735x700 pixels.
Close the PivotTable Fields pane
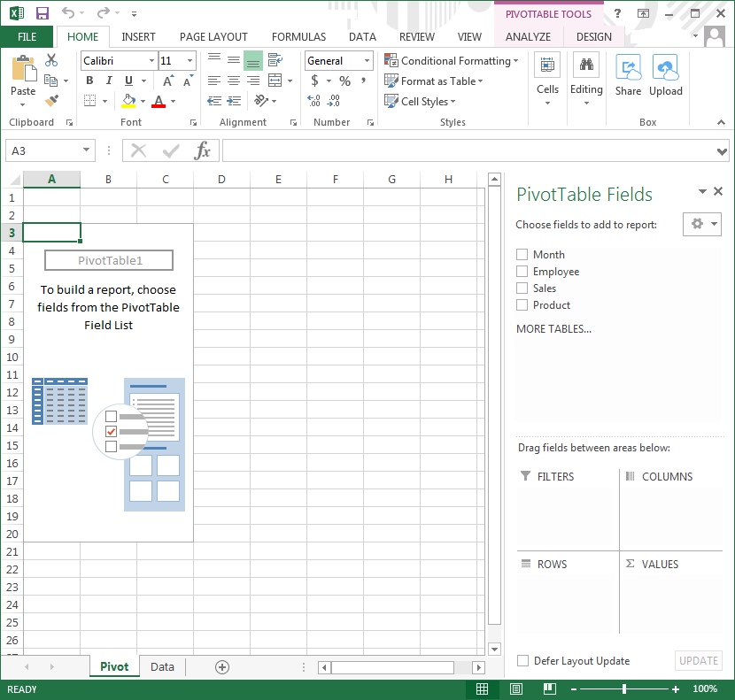point(717,191)
